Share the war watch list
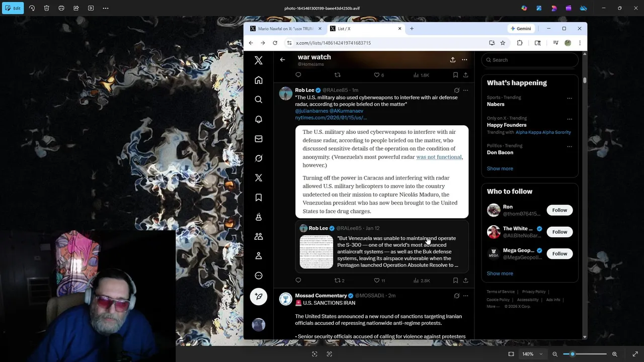This screenshot has width=644, height=362. pyautogui.click(x=453, y=60)
